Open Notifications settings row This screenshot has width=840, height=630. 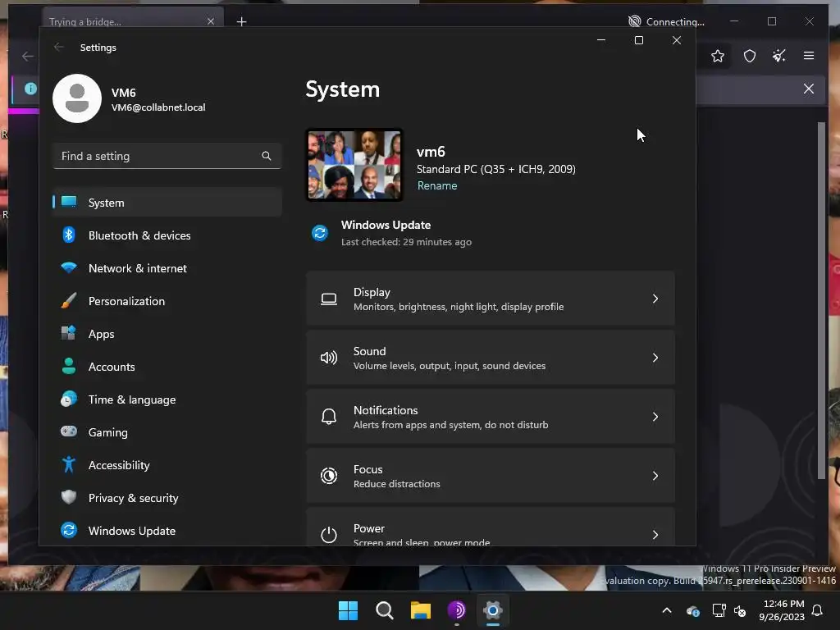click(491, 416)
